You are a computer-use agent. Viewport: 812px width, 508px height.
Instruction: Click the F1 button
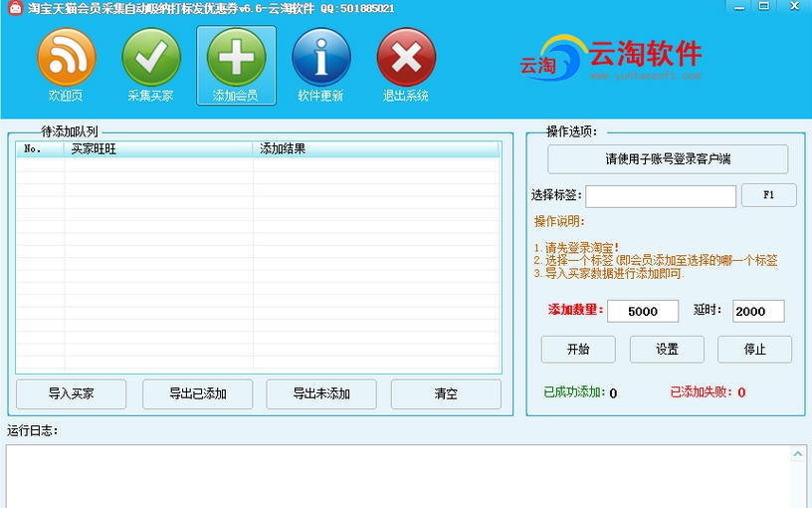click(x=768, y=195)
